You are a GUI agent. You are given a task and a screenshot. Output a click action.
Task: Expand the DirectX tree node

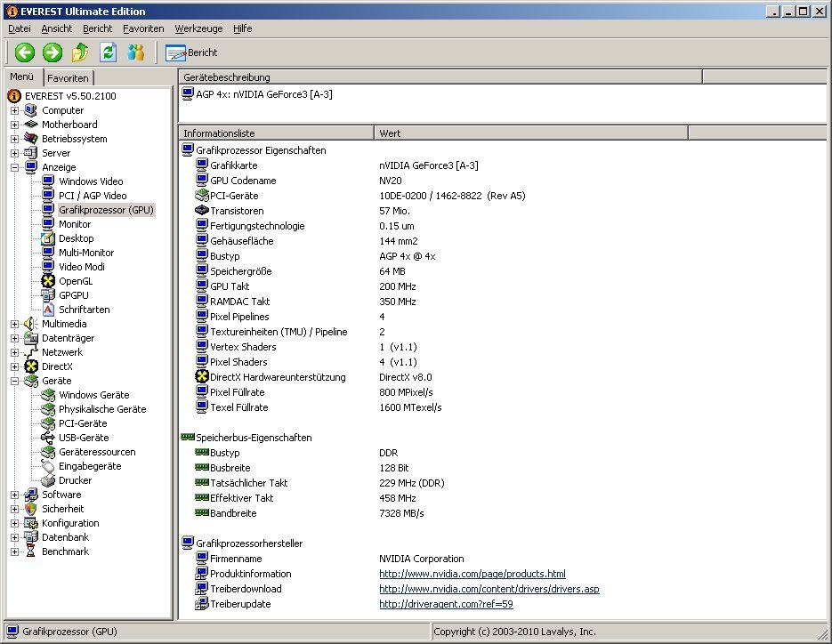click(15, 366)
